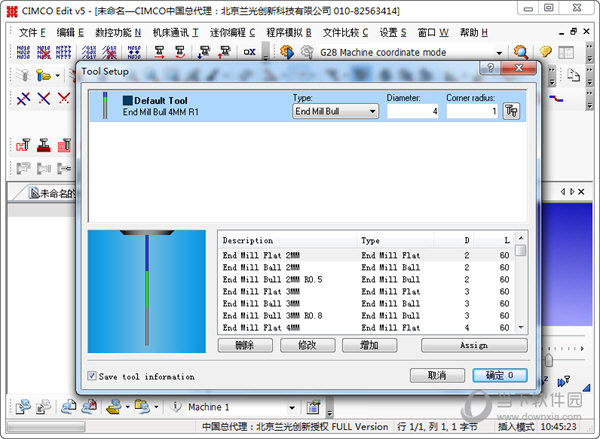Click the blue-red stepped line icon
This screenshot has width=600, height=439.
[556, 99]
